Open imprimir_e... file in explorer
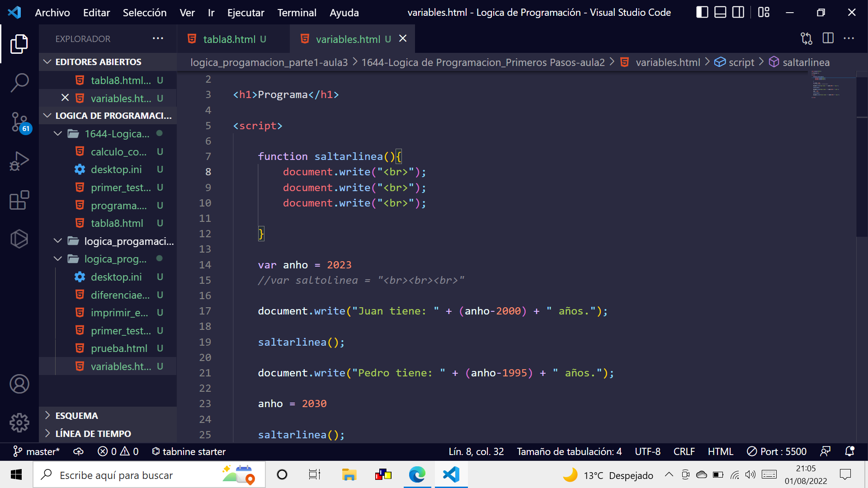The height and width of the screenshot is (488, 868). pyautogui.click(x=108, y=313)
